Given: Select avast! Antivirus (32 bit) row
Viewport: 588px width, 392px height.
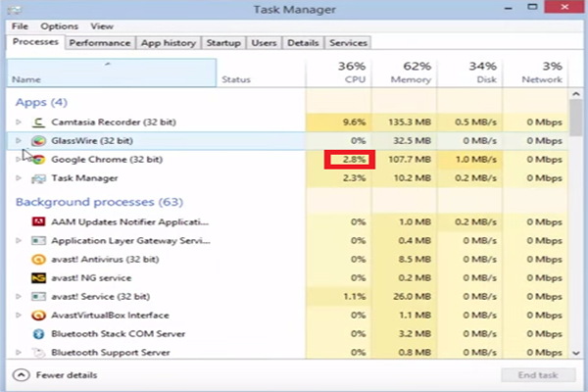Looking at the screenshot, I should [x=287, y=260].
